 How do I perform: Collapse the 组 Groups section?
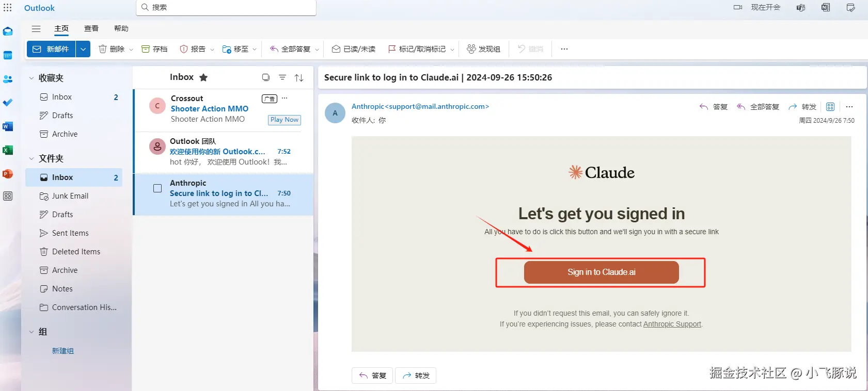tap(31, 332)
